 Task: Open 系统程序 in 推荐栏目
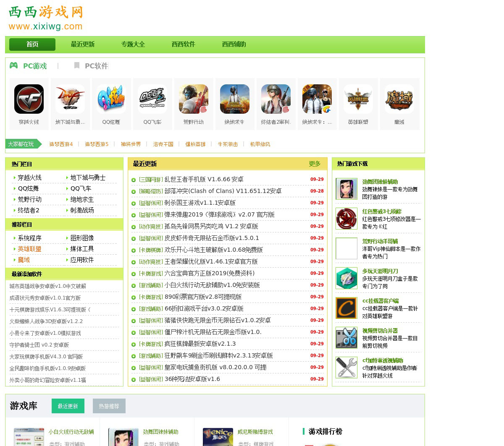tap(30, 238)
